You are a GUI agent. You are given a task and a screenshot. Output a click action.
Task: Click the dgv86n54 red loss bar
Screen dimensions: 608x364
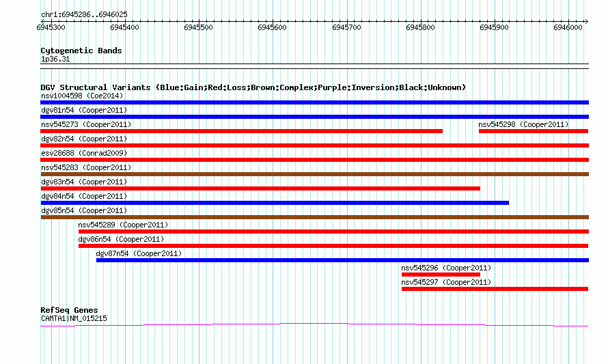[333, 246]
